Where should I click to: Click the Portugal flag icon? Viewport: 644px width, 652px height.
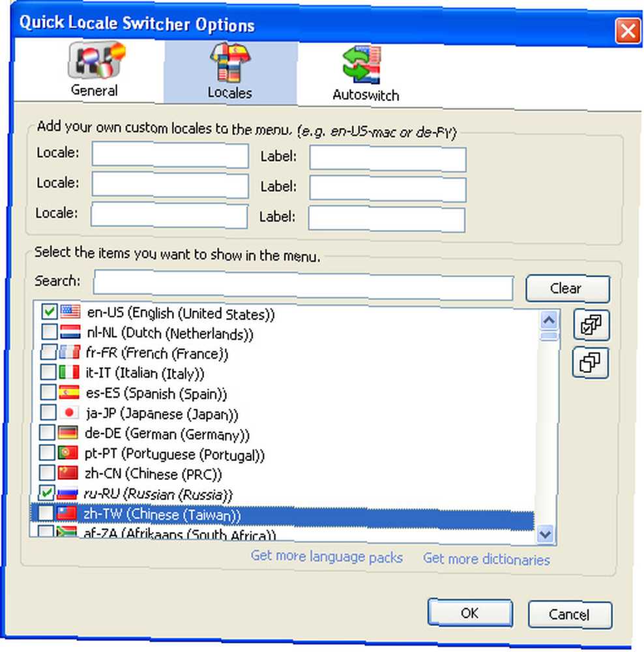tap(67, 452)
